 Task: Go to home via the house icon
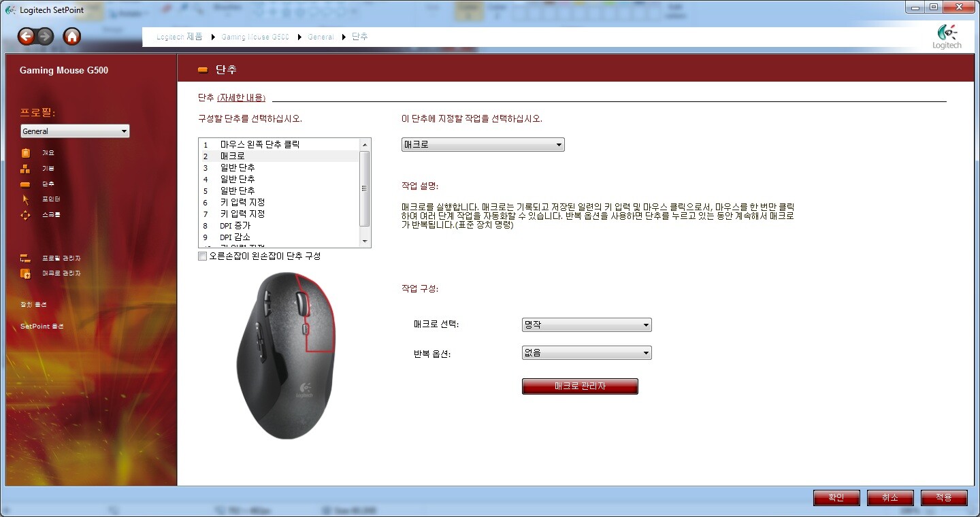click(71, 37)
